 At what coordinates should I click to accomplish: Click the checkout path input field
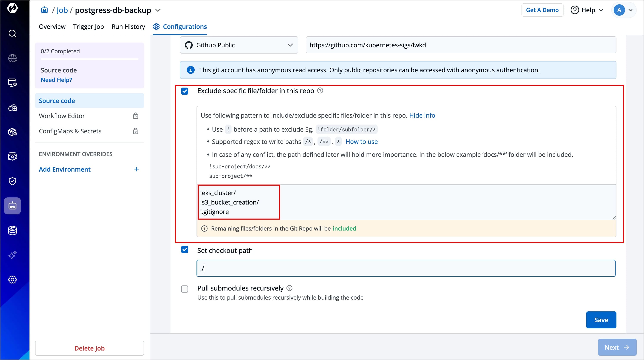[x=406, y=268]
